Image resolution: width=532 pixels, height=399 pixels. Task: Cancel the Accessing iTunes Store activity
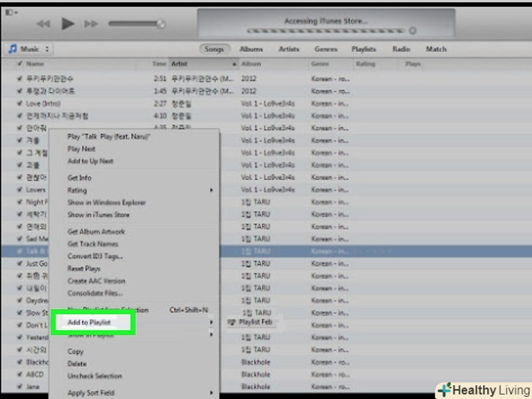[x=413, y=31]
